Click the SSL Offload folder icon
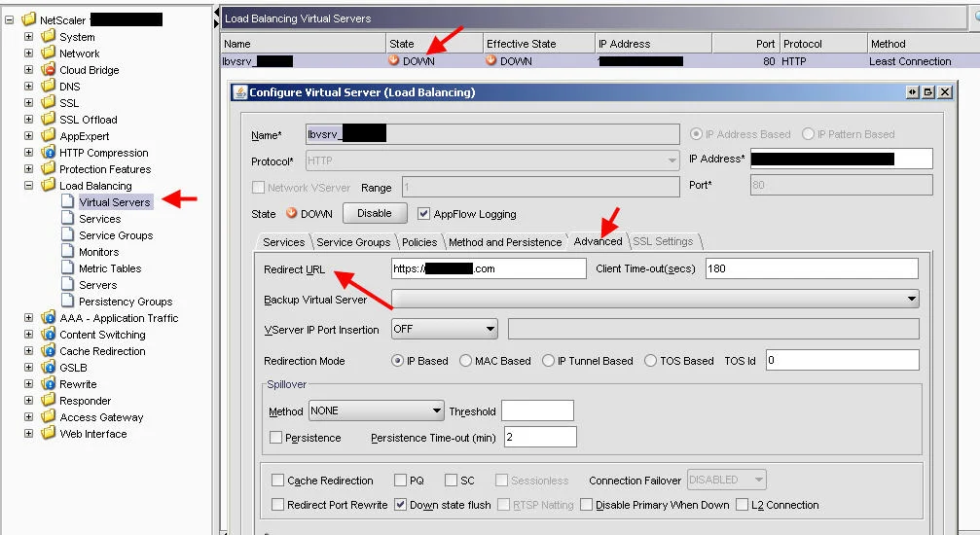The height and width of the screenshot is (535, 980). [48, 119]
